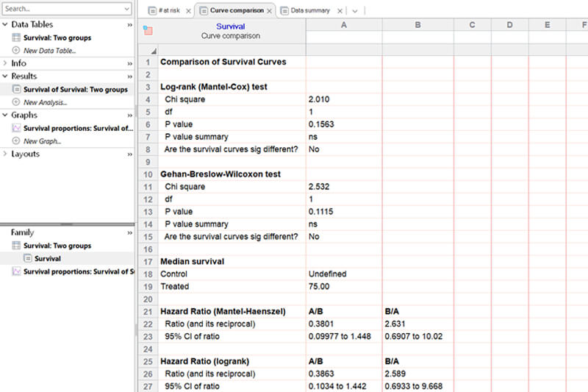Click the plus icon beside New Analysis

coord(16,102)
